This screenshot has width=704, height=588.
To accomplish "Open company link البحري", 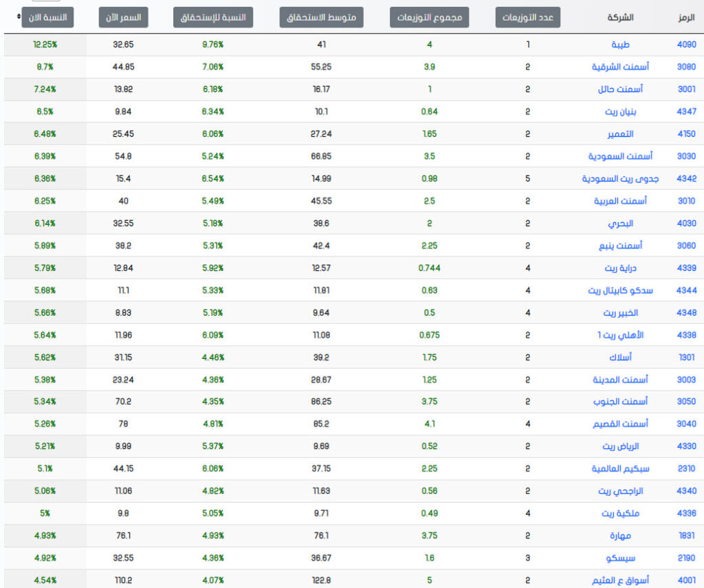I will (621, 224).
